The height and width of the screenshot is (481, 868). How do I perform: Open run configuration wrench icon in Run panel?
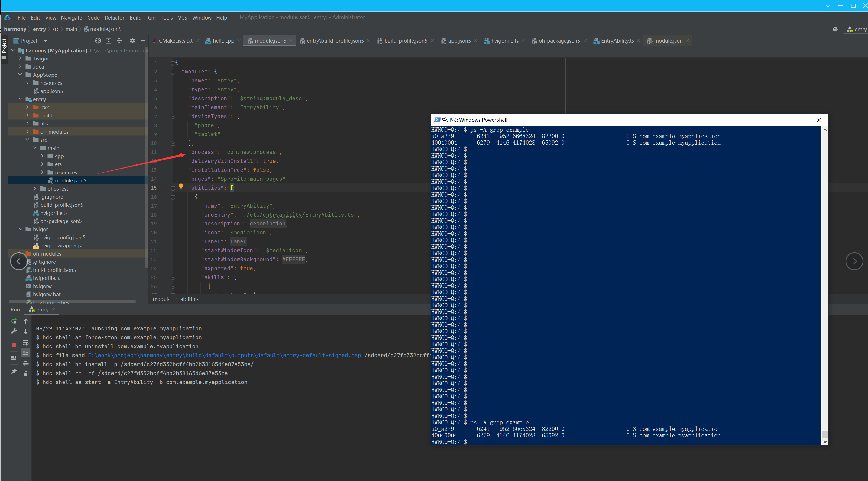tap(14, 331)
